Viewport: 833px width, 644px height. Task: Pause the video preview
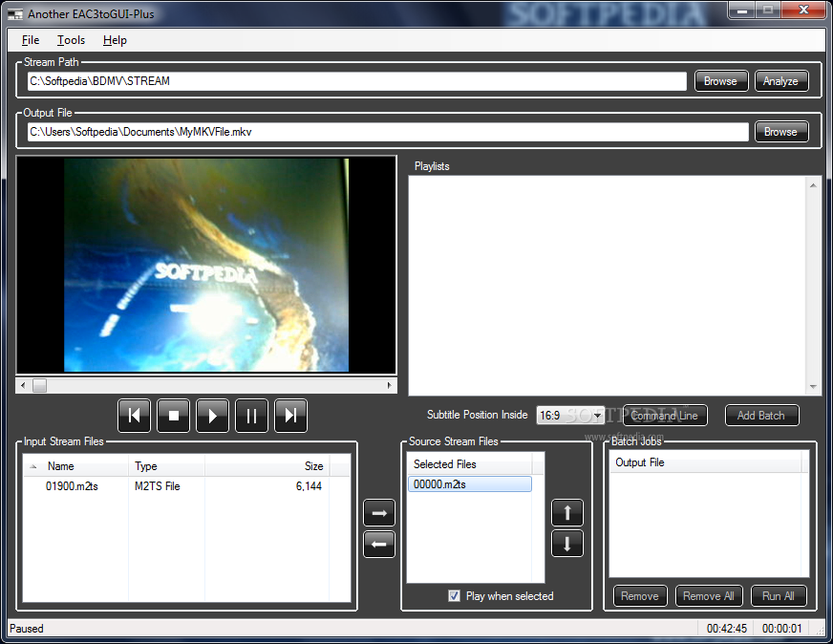tap(251, 416)
